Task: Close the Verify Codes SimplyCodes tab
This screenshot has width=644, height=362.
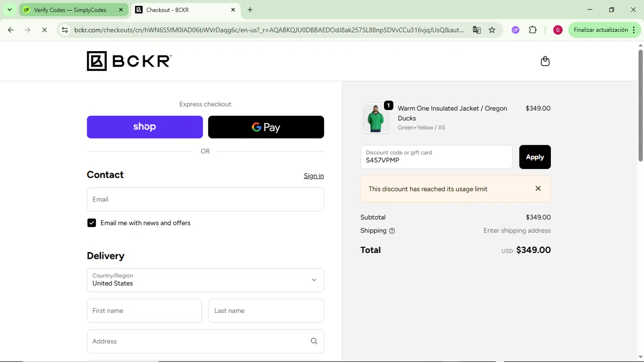Action: click(121, 10)
